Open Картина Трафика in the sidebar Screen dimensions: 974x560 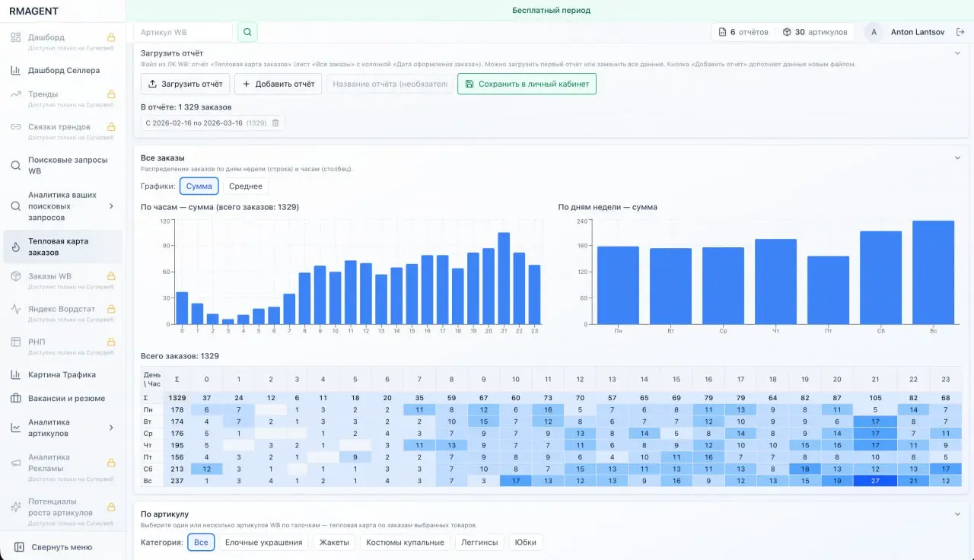62,374
